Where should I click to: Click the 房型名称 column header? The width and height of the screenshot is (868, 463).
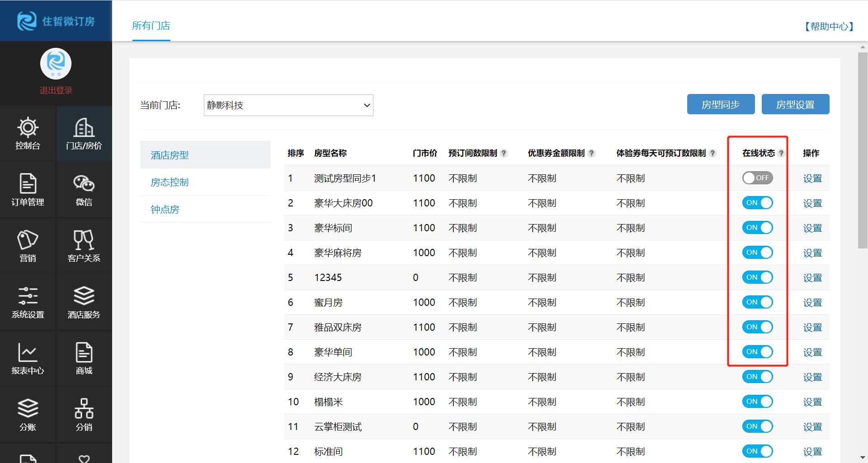tap(330, 153)
